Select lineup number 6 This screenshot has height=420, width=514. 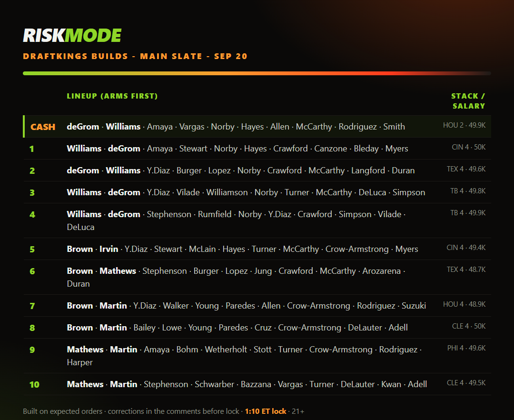[32, 271]
